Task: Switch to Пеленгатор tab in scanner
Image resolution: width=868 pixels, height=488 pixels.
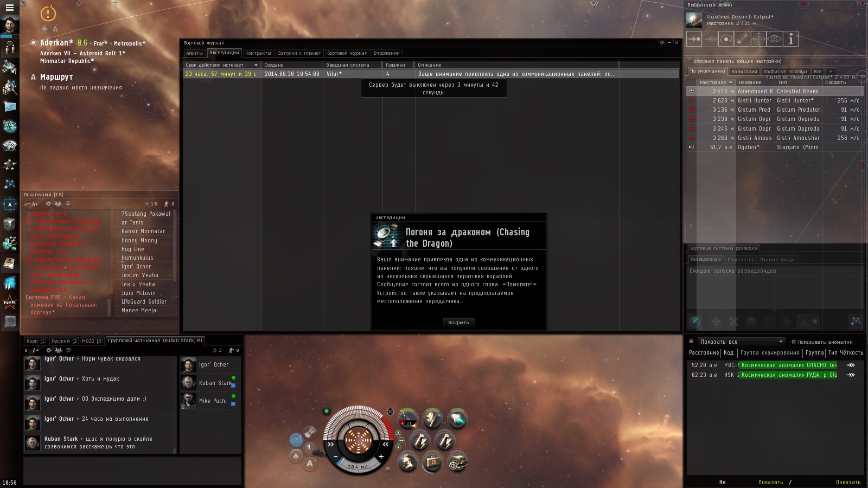Action: (741, 260)
